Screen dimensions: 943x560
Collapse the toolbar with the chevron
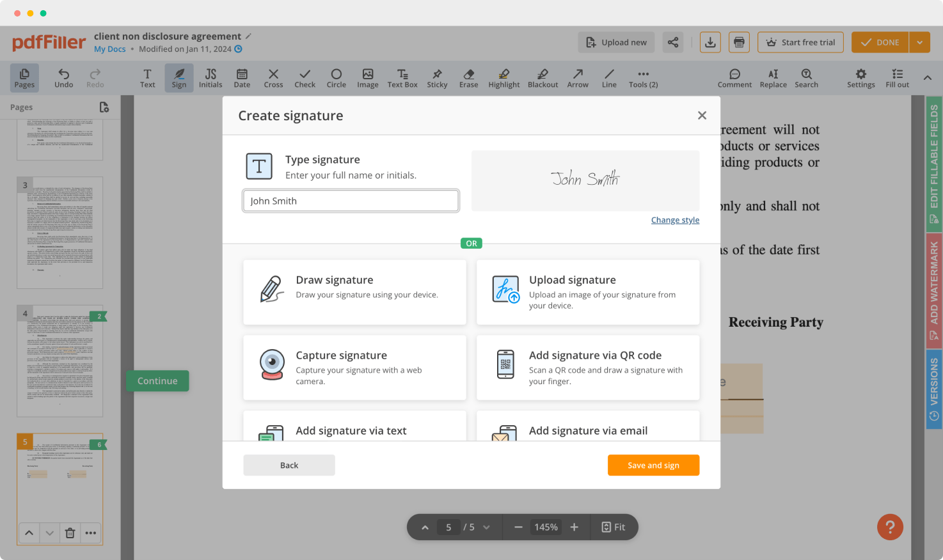(x=928, y=78)
